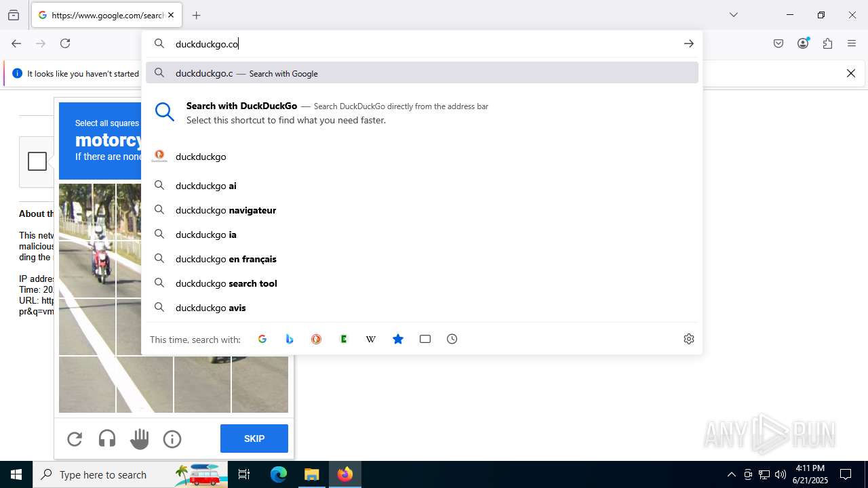Choose the plain 'duckduckgo' suggestion
The image size is (868, 488).
pyautogui.click(x=422, y=157)
